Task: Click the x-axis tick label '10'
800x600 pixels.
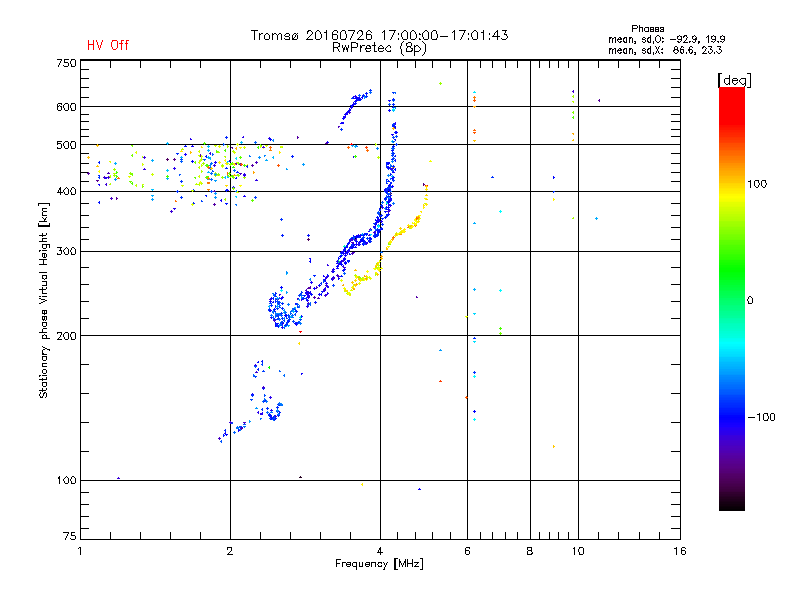Action: 578,551
